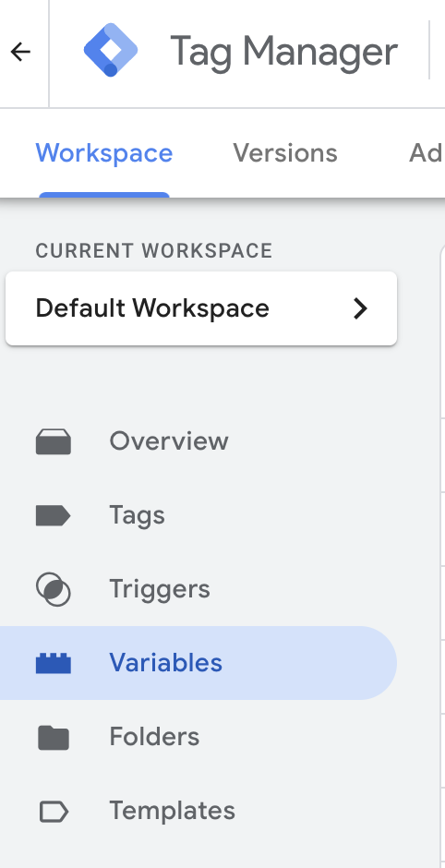Switch to the Workspace tab
Viewport: 445px width, 868px height.
pyautogui.click(x=104, y=152)
